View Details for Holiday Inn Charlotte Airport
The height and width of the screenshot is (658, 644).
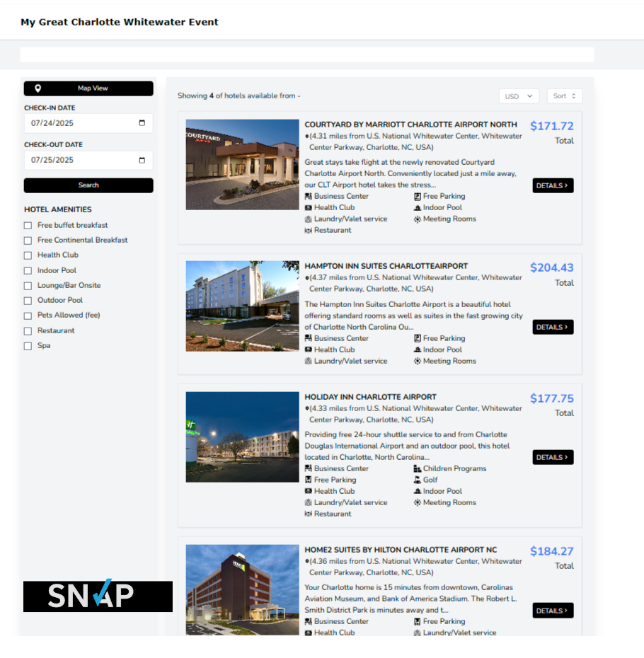[553, 457]
